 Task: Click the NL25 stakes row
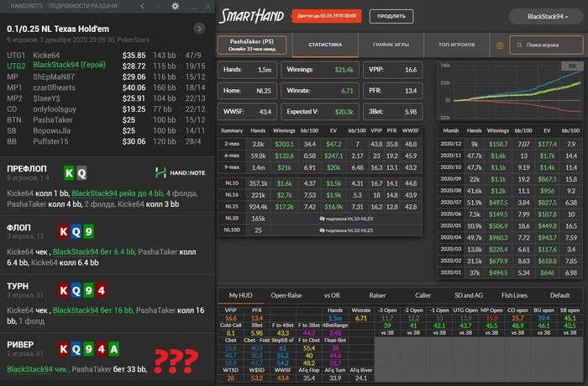pyautogui.click(x=320, y=207)
